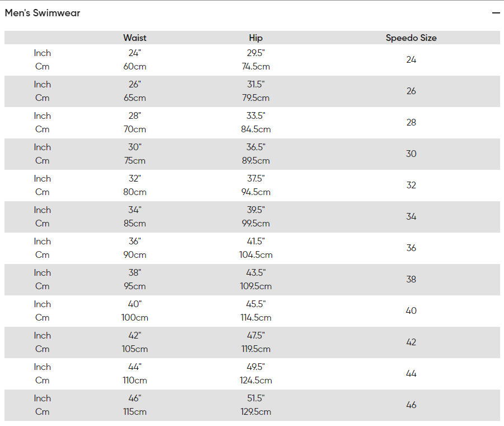Click the Hip column header

coord(256,38)
